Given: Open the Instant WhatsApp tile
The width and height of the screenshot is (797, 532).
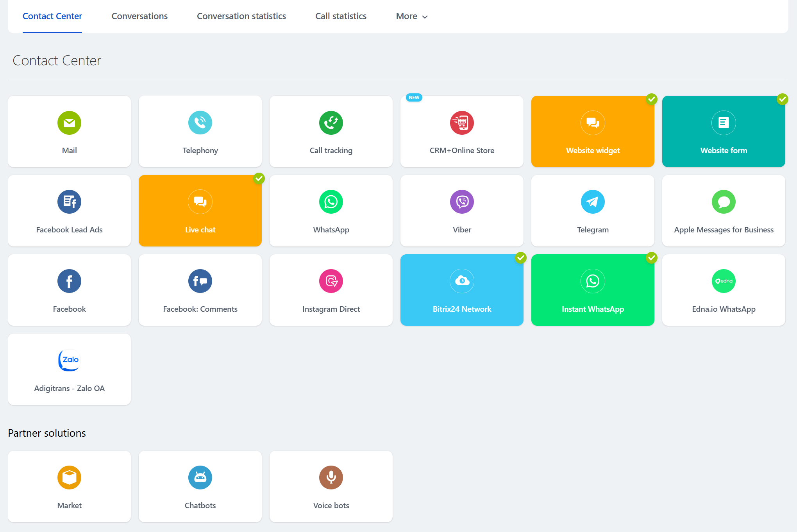Looking at the screenshot, I should click(593, 290).
